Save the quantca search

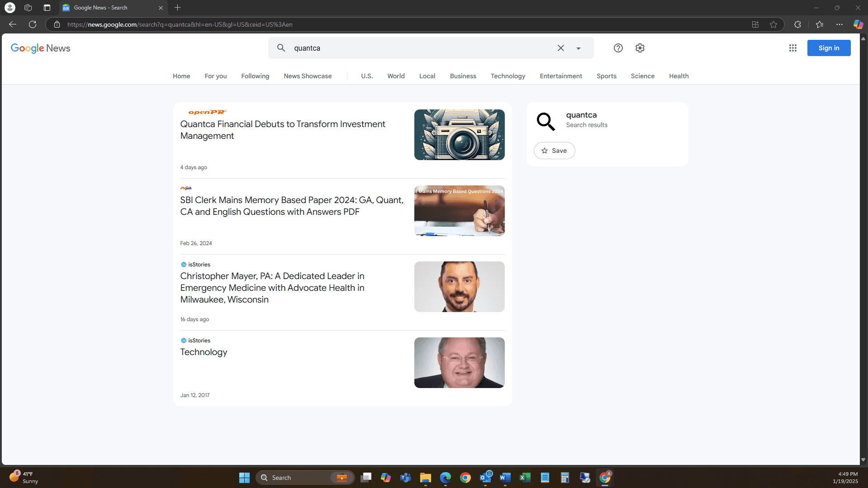tap(554, 151)
